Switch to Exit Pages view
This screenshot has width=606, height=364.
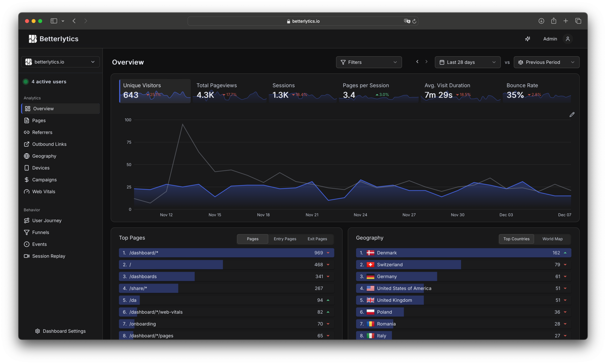click(x=317, y=239)
